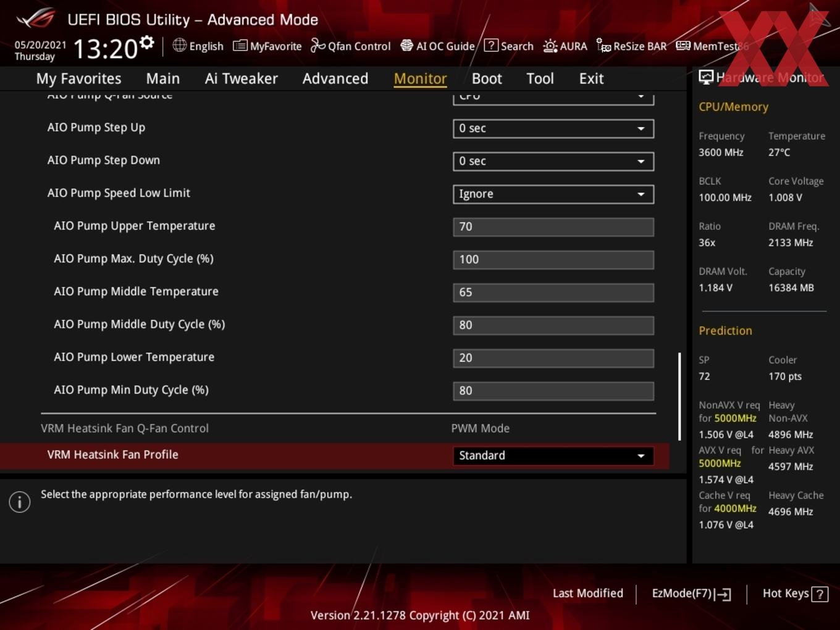Screen dimensions: 840x630
Task: Open Search question mark icon
Action: tap(491, 46)
